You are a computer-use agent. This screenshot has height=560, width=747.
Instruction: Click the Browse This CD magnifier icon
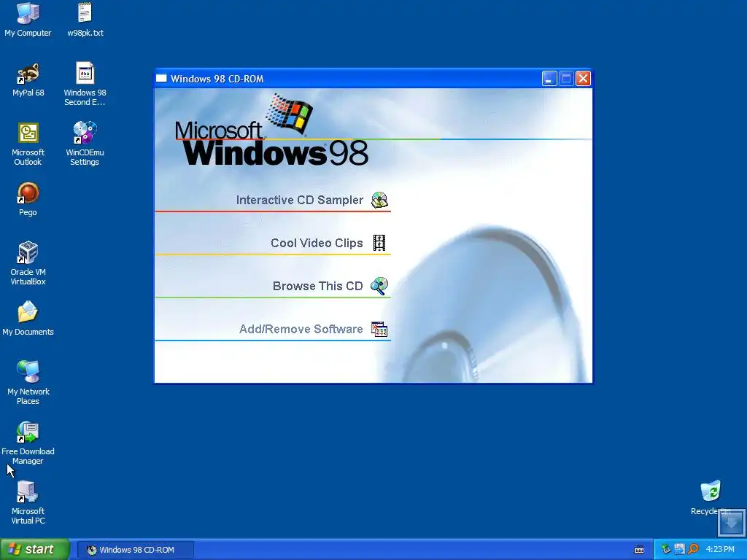click(379, 286)
